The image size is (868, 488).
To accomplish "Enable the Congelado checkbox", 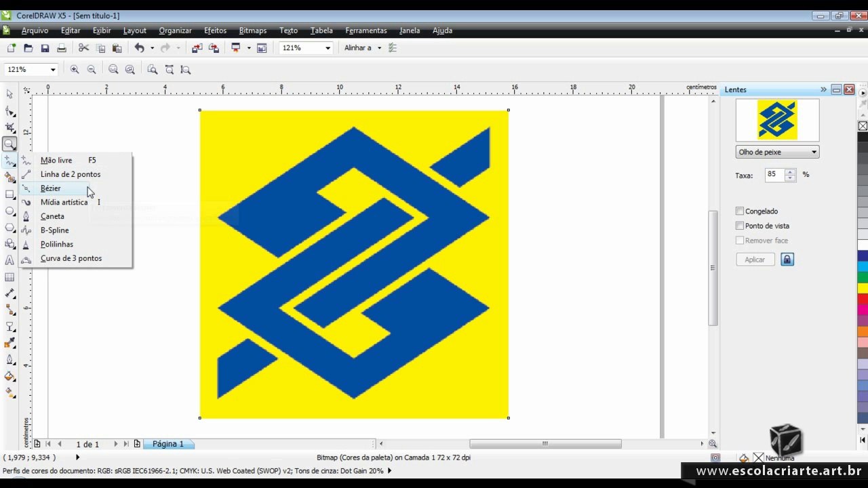I will coord(740,211).
